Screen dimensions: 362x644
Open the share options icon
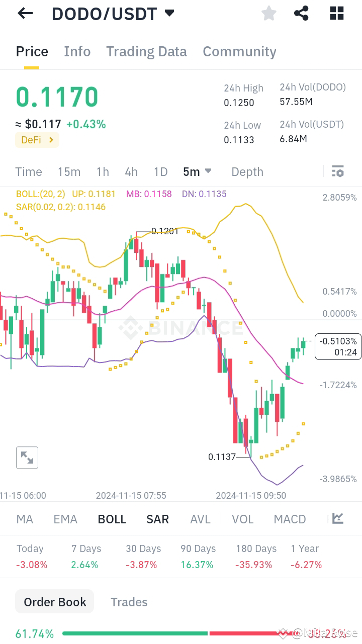[301, 13]
